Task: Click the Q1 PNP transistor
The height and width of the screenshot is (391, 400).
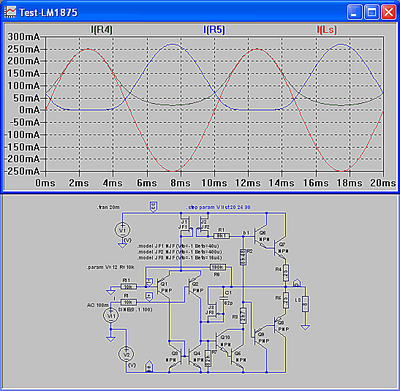Action: pos(163,287)
